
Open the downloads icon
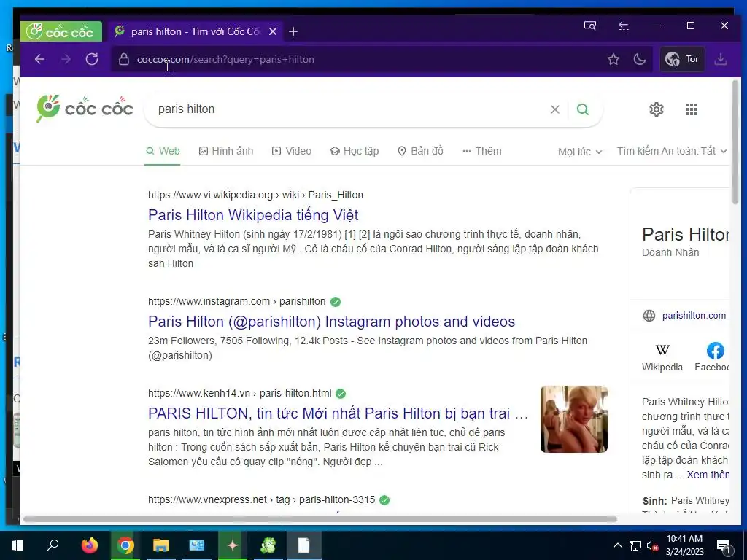(721, 60)
